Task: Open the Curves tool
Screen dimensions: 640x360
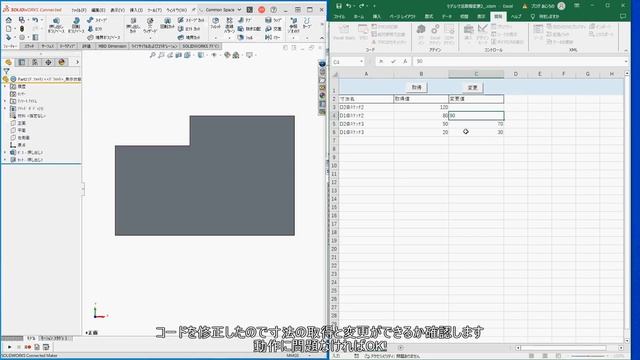Action: click(307, 23)
